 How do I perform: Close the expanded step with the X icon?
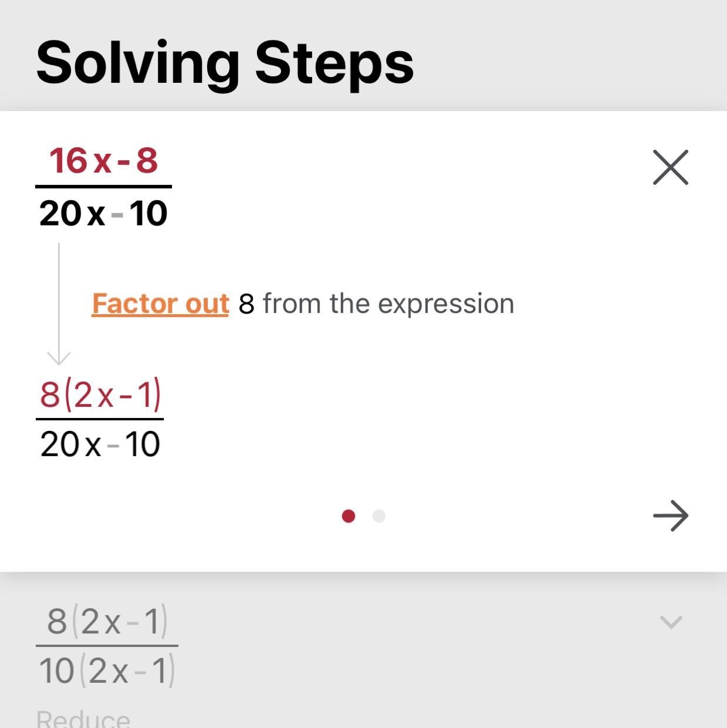coord(670,168)
